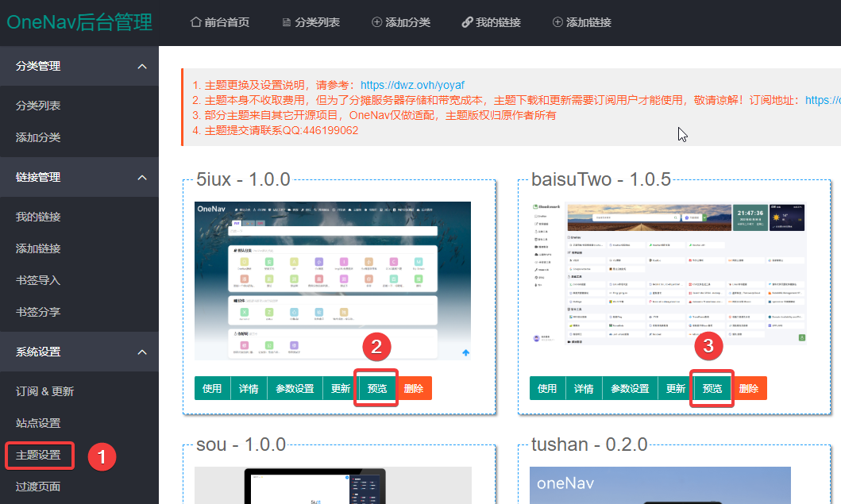The image size is (841, 504).
Task: Open 添加链接 in top navigation bar
Action: pos(582,22)
